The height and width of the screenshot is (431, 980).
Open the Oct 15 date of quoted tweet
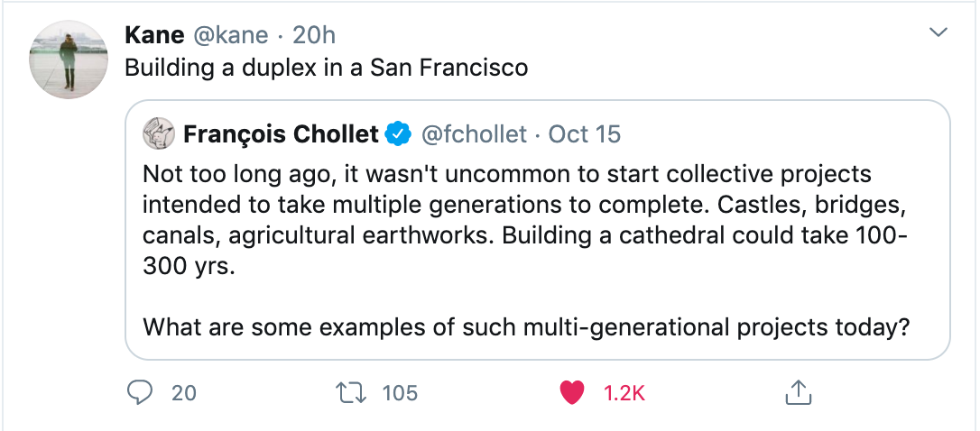(x=585, y=134)
